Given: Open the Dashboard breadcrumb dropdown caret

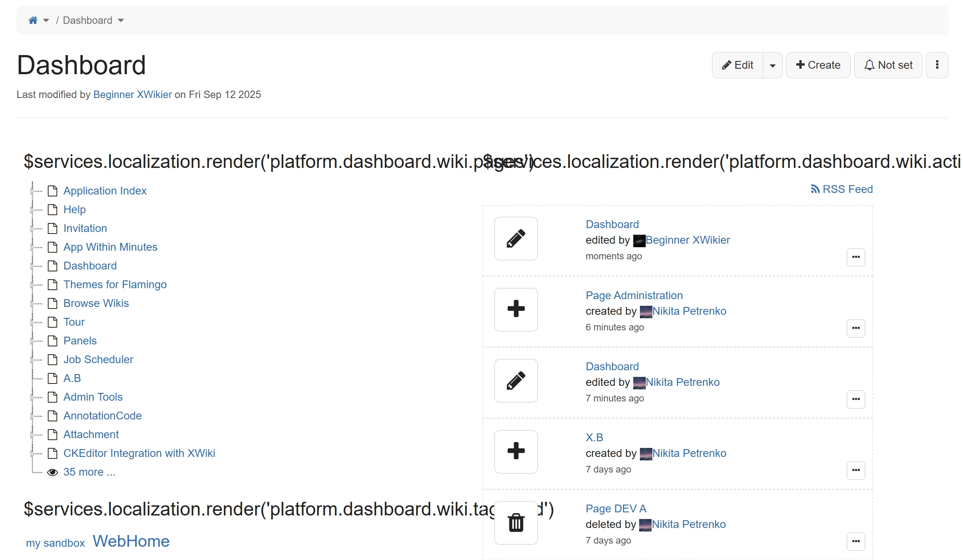Looking at the screenshot, I should coord(121,20).
